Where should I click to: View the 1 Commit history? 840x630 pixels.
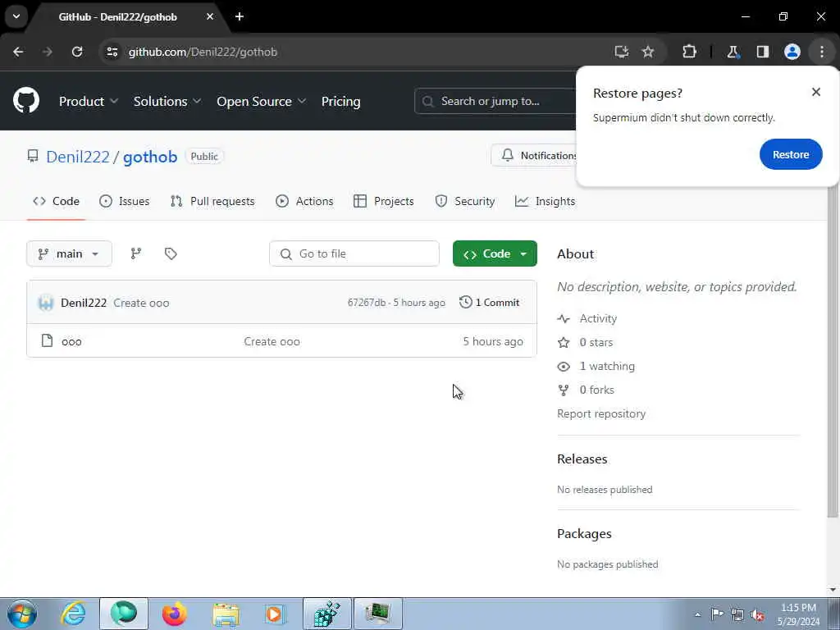click(x=490, y=303)
